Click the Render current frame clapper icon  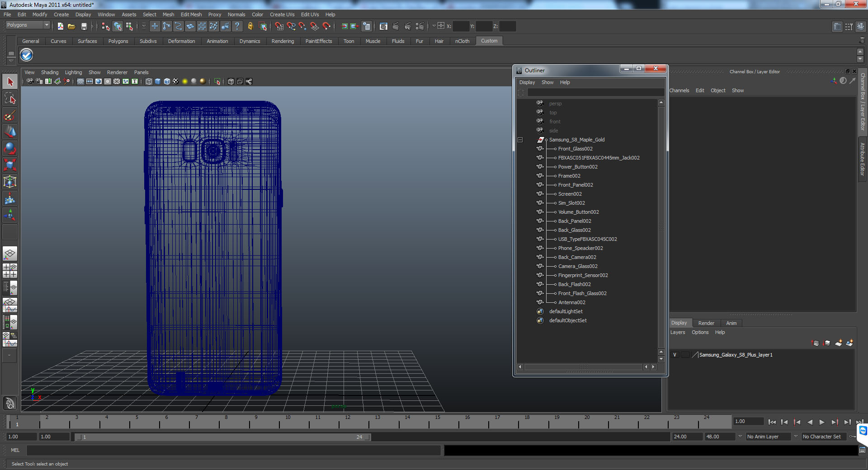[x=396, y=26]
